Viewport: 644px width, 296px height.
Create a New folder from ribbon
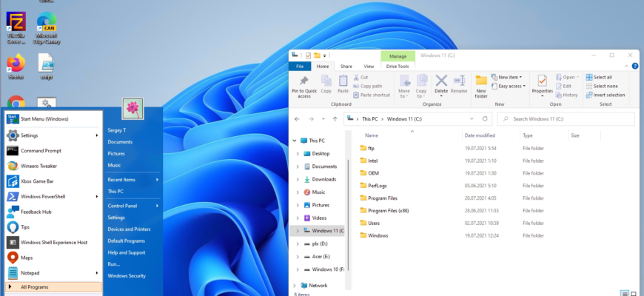pos(481,87)
